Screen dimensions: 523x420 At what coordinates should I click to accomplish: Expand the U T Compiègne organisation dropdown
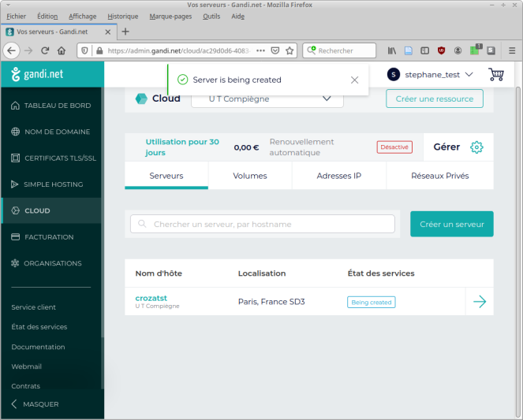tap(267, 99)
